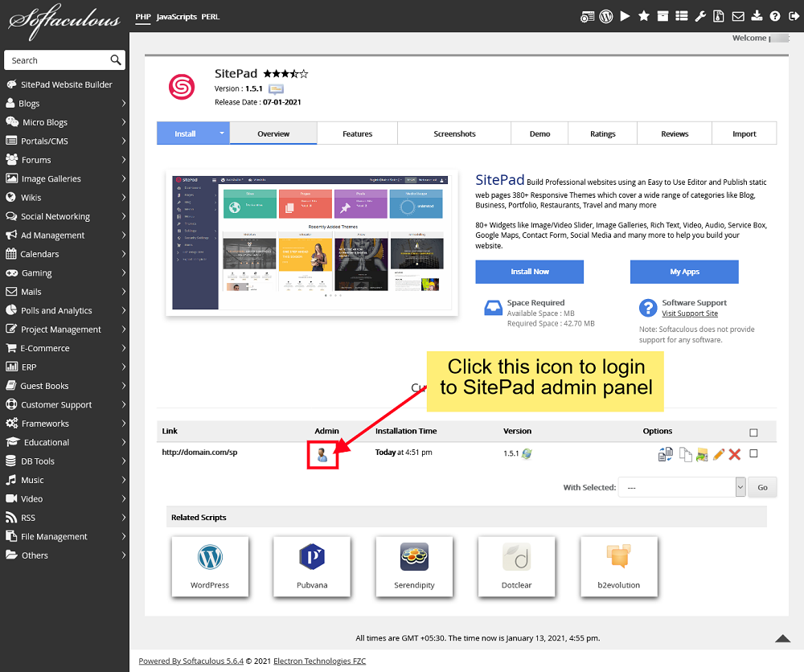Tick the checkbox for the domain.com/sp installation
This screenshot has height=672, width=804.
pos(753,453)
